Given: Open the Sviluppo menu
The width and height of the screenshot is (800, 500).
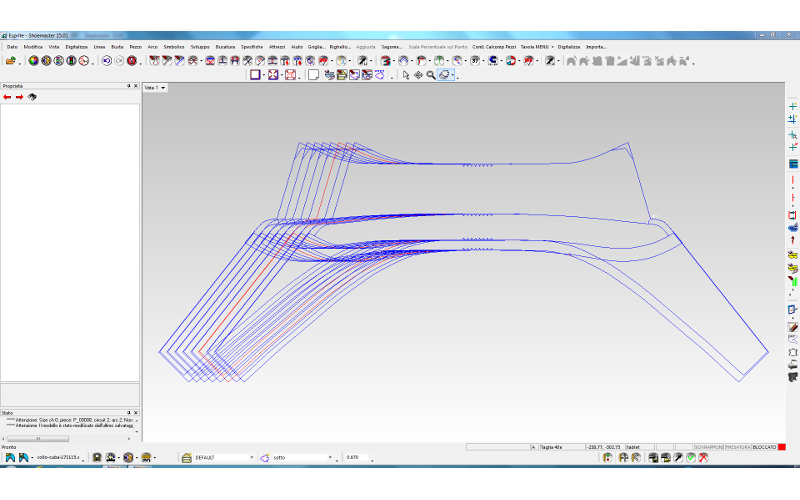Looking at the screenshot, I should (200, 46).
